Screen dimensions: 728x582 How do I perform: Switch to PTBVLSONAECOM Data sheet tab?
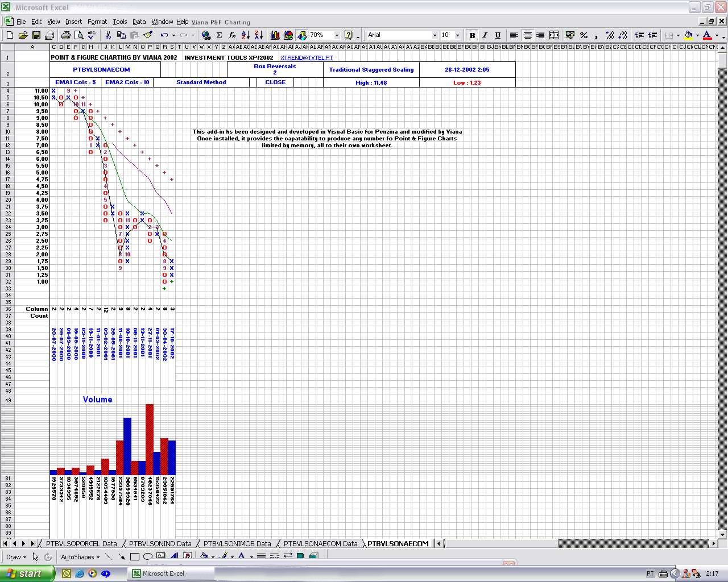pos(321,544)
